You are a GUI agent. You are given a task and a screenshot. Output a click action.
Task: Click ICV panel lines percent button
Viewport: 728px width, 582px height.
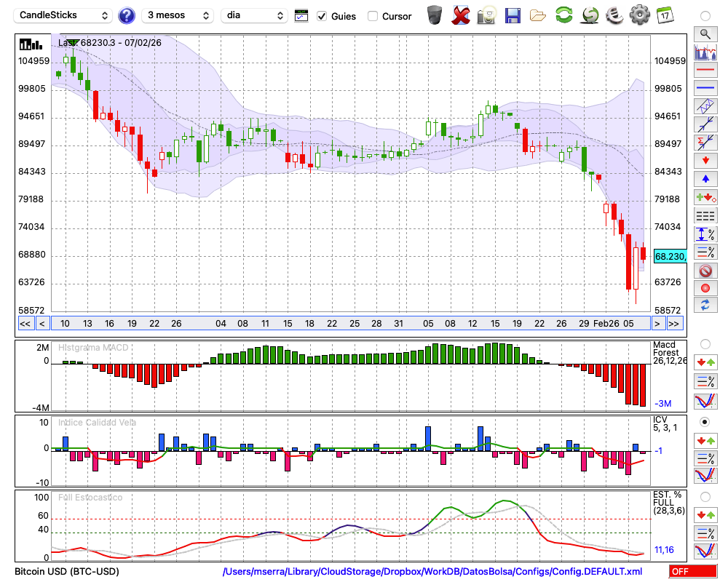click(x=705, y=458)
